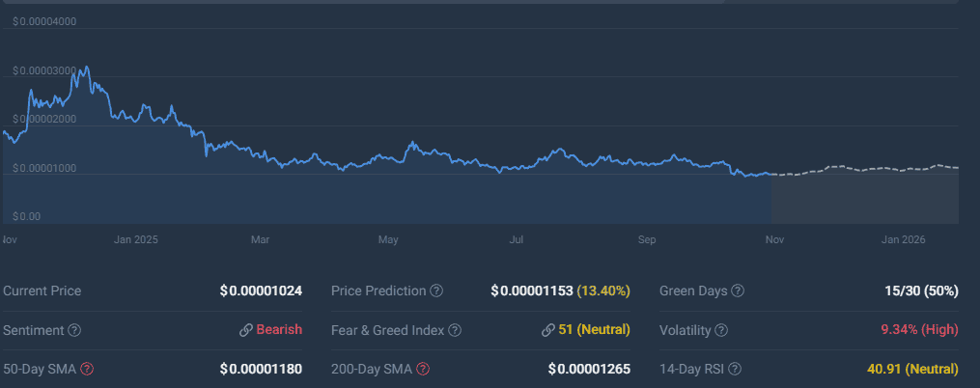This screenshot has height=388, width=980.
Task: Click the $0.00001153 price prediction value
Action: coord(531,291)
